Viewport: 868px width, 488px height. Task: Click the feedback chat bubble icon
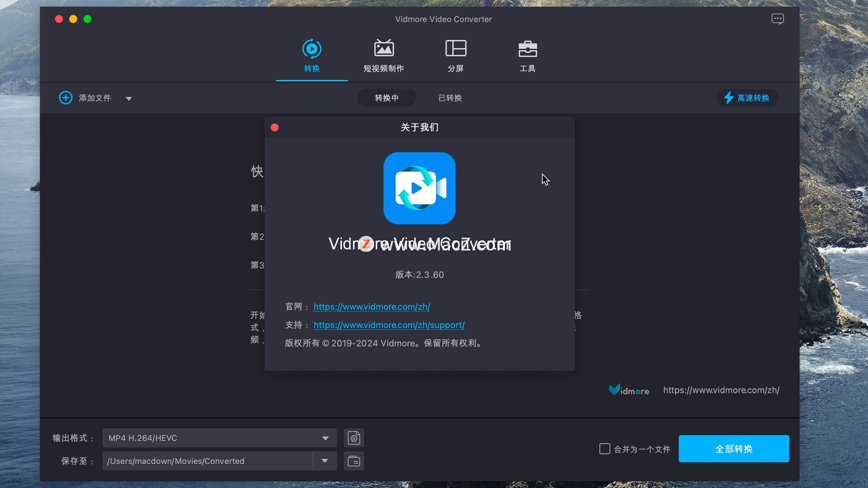click(x=778, y=19)
